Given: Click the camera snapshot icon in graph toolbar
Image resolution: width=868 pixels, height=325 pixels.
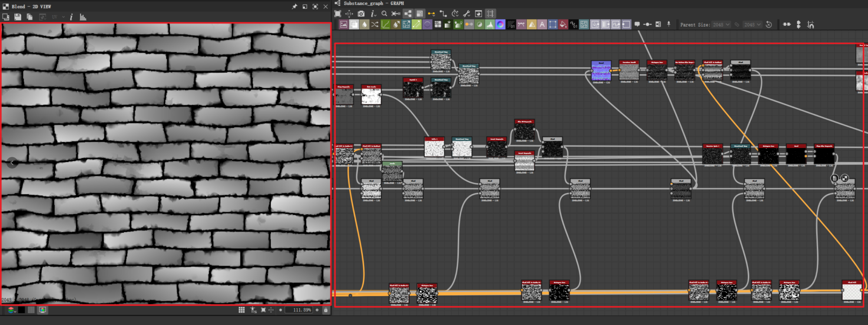Looking at the screenshot, I should [x=361, y=14].
